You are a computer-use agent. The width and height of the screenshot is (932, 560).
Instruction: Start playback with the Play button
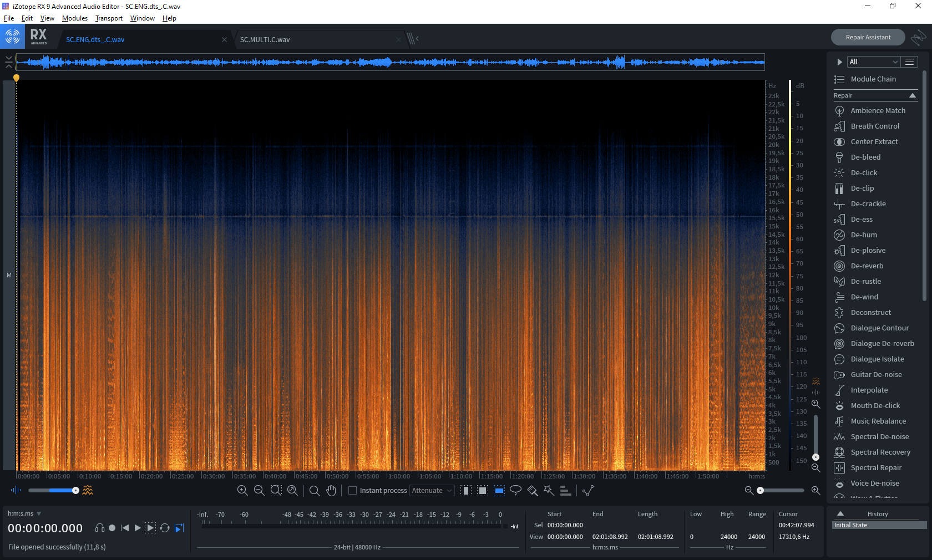point(138,528)
